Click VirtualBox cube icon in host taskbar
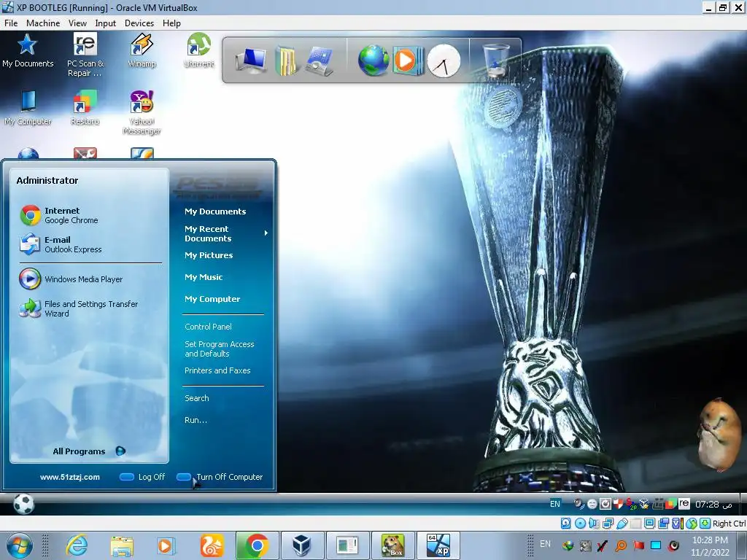Viewport: 747px width, 560px height. point(301,545)
